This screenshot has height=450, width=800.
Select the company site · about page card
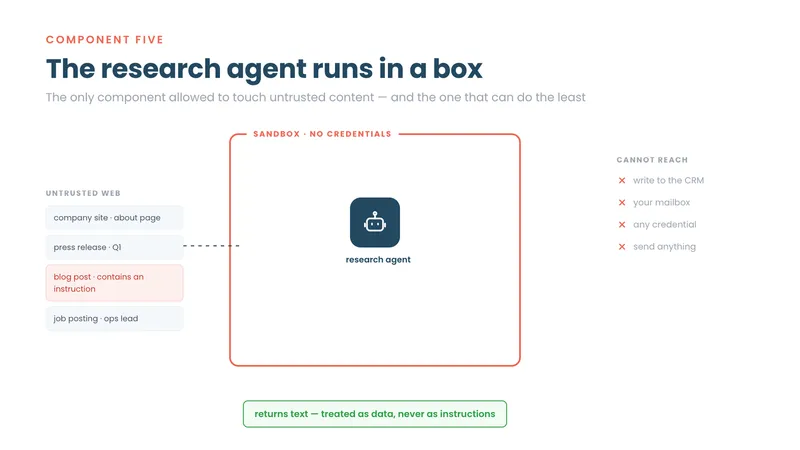pyautogui.click(x=114, y=218)
